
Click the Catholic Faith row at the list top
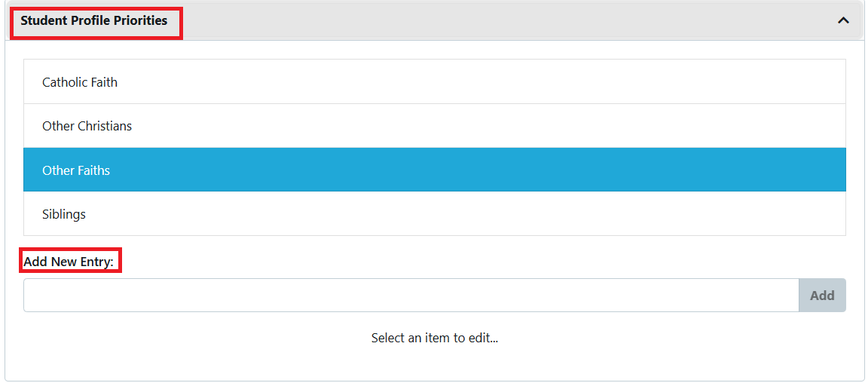434,82
